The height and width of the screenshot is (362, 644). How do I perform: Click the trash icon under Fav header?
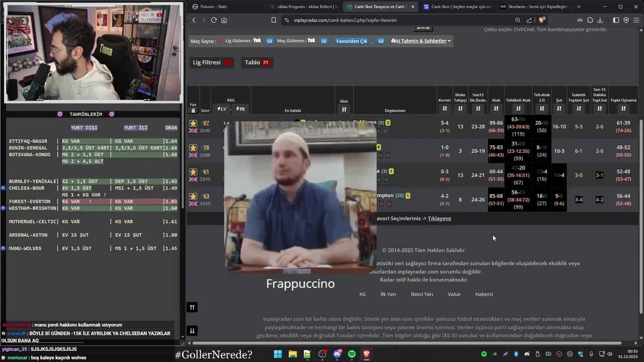click(x=193, y=110)
